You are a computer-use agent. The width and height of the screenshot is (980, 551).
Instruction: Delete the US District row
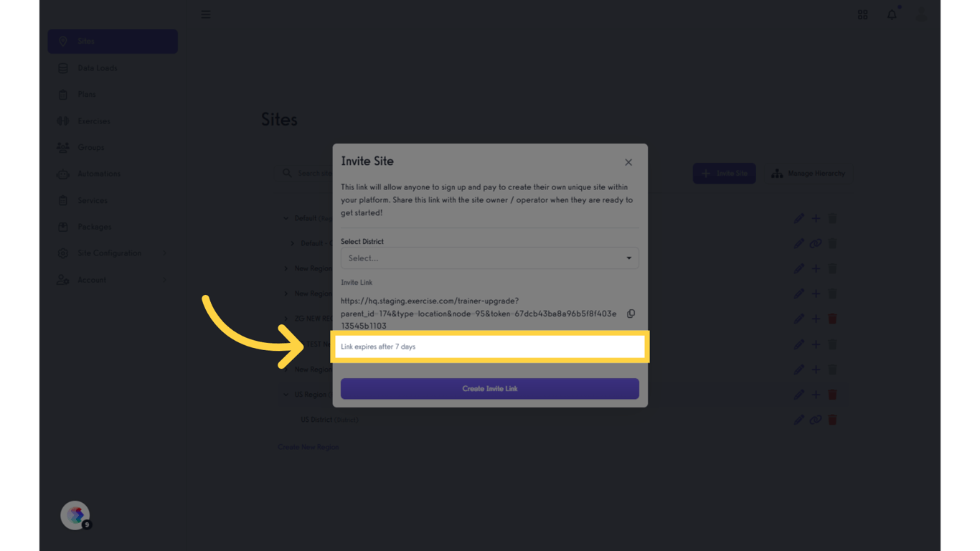pos(832,420)
